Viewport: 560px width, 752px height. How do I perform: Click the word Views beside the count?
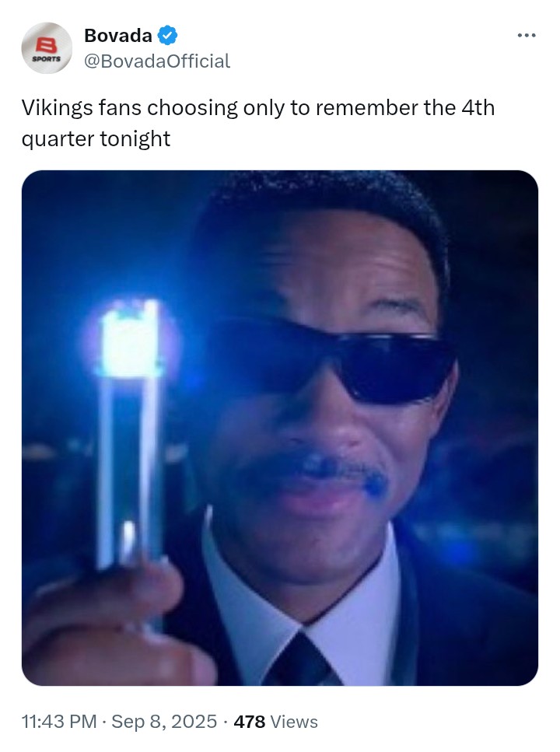coord(294,722)
